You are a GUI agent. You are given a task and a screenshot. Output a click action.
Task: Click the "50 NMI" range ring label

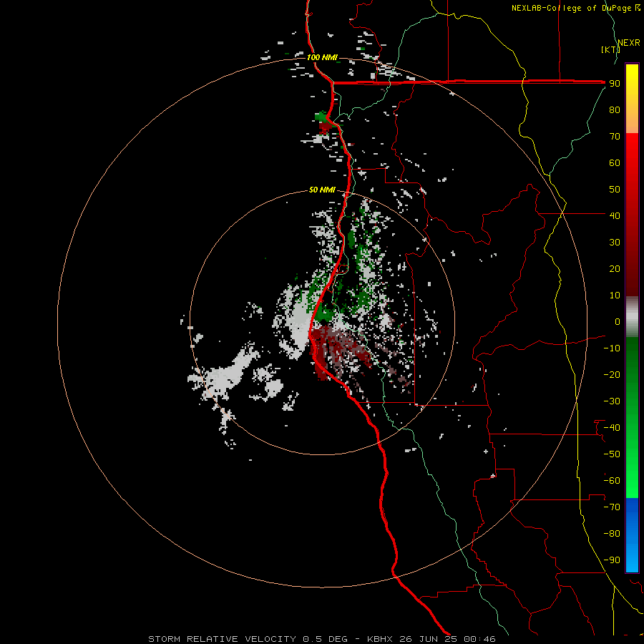point(322,190)
